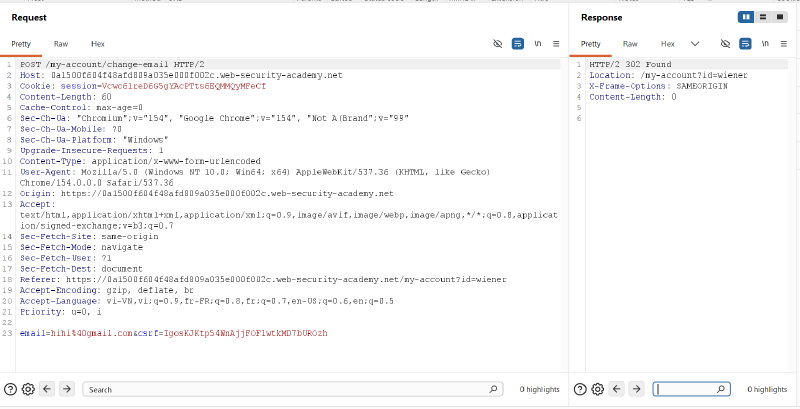The height and width of the screenshot is (409, 800).
Task: Go to previous match in Request search
Action: point(47,389)
